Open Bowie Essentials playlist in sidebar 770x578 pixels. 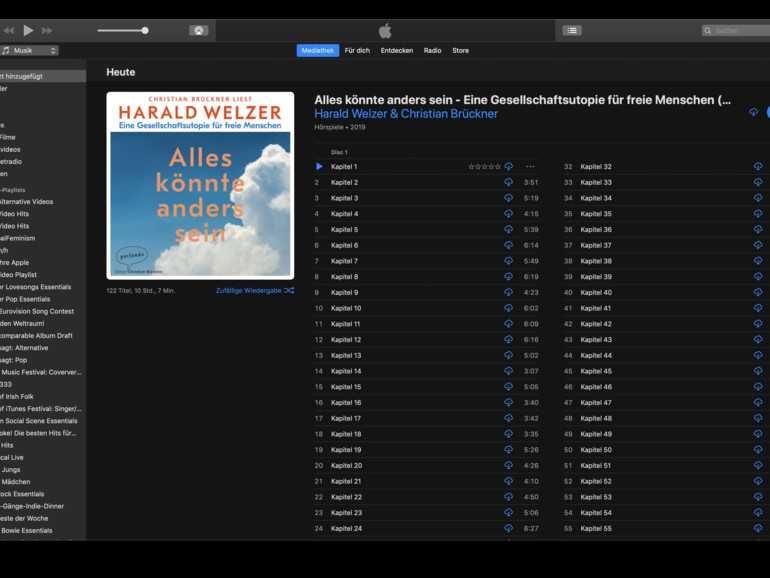click(27, 530)
